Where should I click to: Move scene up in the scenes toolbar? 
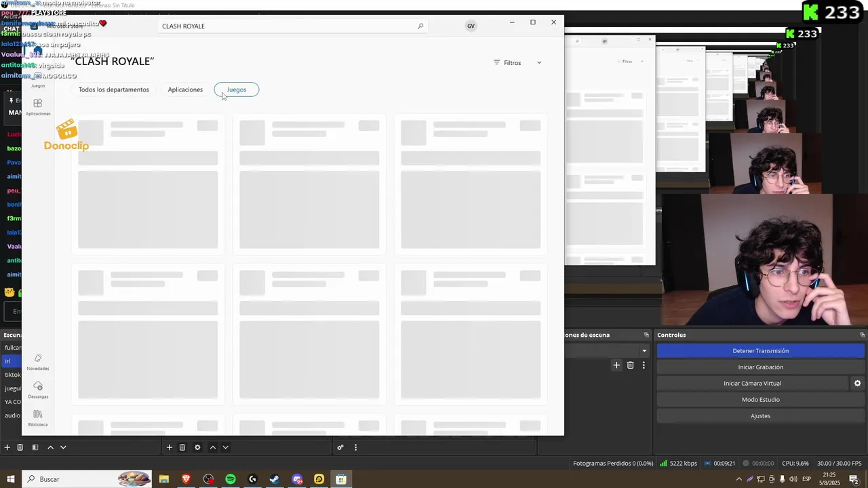pos(50,447)
